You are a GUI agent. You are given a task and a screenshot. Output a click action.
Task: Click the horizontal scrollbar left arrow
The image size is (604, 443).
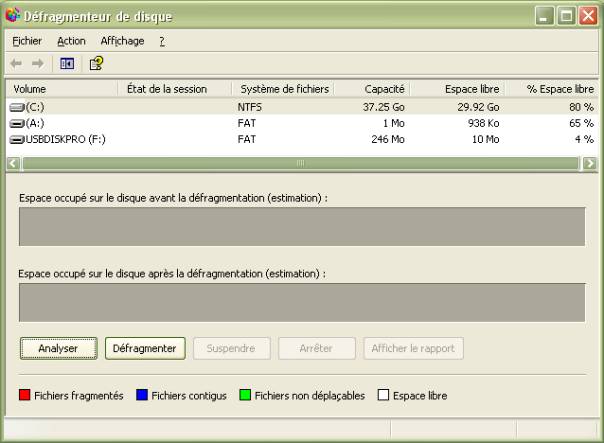click(13, 163)
